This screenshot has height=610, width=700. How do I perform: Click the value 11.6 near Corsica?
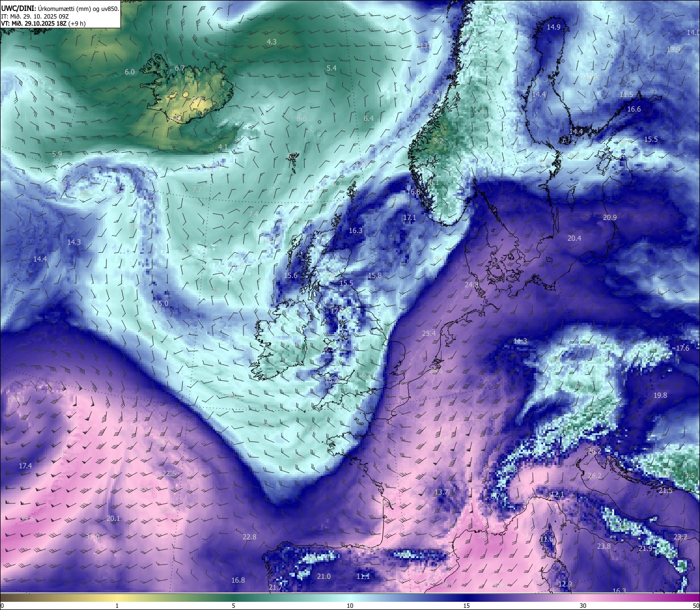pyautogui.click(x=546, y=539)
